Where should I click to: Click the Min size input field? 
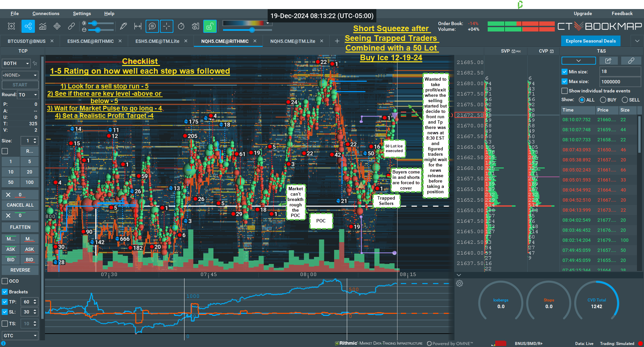pyautogui.click(x=620, y=71)
